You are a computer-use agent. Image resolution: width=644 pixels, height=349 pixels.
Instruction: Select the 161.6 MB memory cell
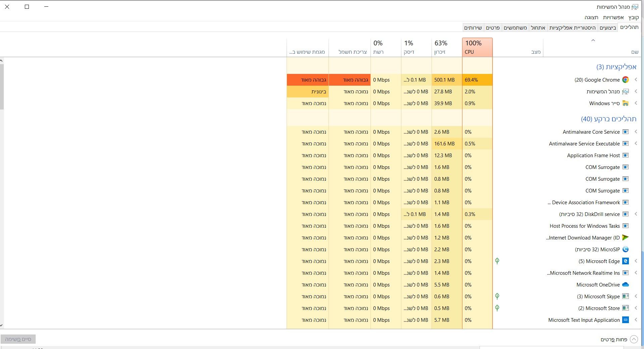447,143
